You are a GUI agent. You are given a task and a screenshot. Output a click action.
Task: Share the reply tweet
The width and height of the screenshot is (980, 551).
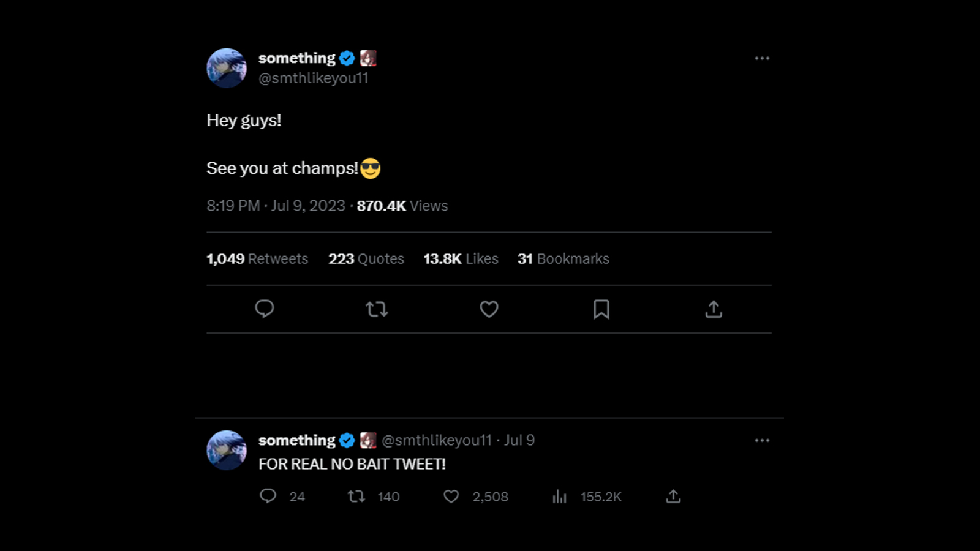[x=673, y=496]
